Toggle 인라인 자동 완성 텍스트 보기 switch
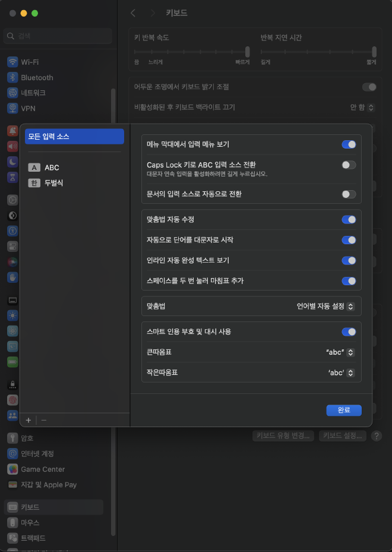The image size is (392, 552). tap(349, 260)
